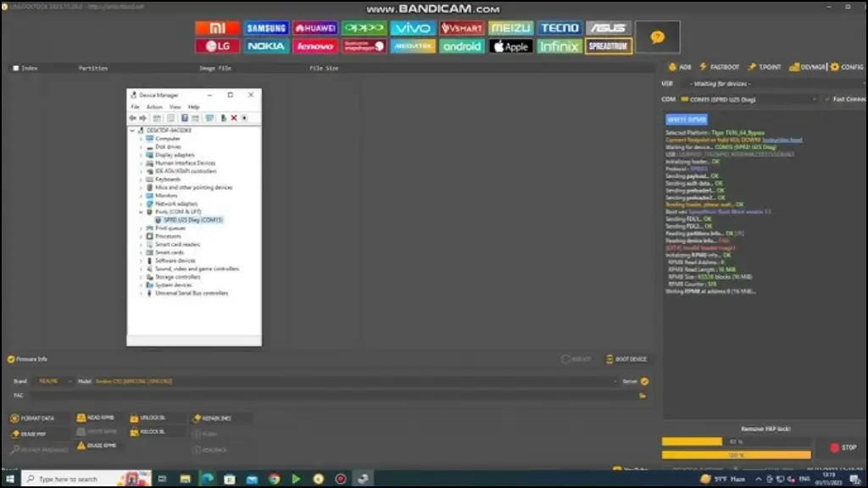Screen dimensions: 868x488
Task: Select the Oppo brand logo
Action: click(364, 28)
